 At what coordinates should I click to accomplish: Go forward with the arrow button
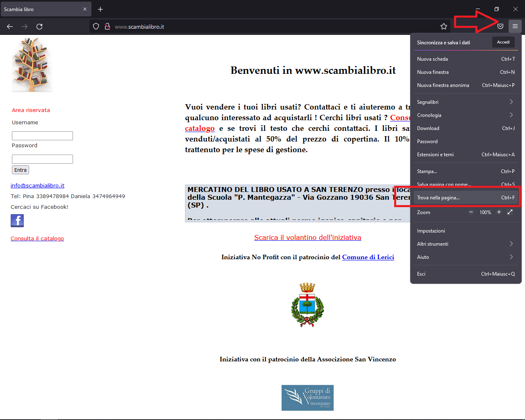[x=25, y=26]
